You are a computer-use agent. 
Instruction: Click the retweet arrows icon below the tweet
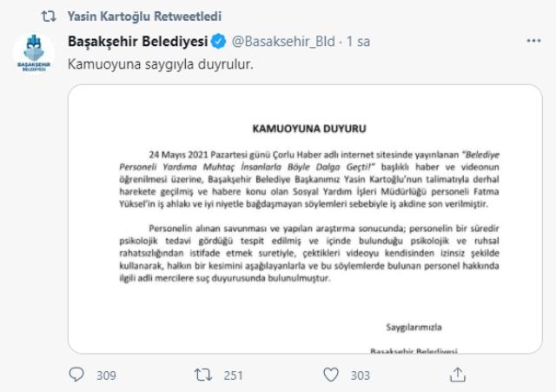point(203,375)
